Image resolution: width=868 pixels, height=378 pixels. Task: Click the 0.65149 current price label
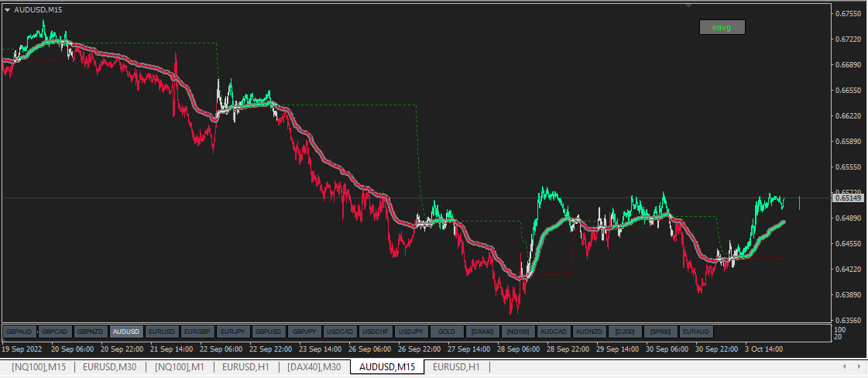point(848,198)
